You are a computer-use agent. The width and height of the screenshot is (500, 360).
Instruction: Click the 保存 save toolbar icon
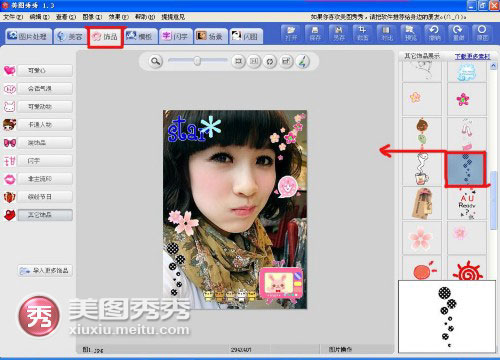315,33
